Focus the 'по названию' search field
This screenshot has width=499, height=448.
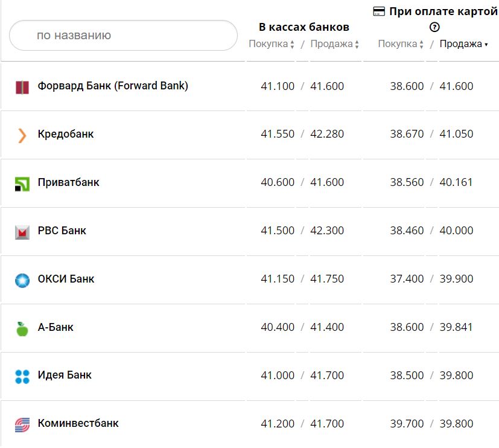pyautogui.click(x=124, y=36)
